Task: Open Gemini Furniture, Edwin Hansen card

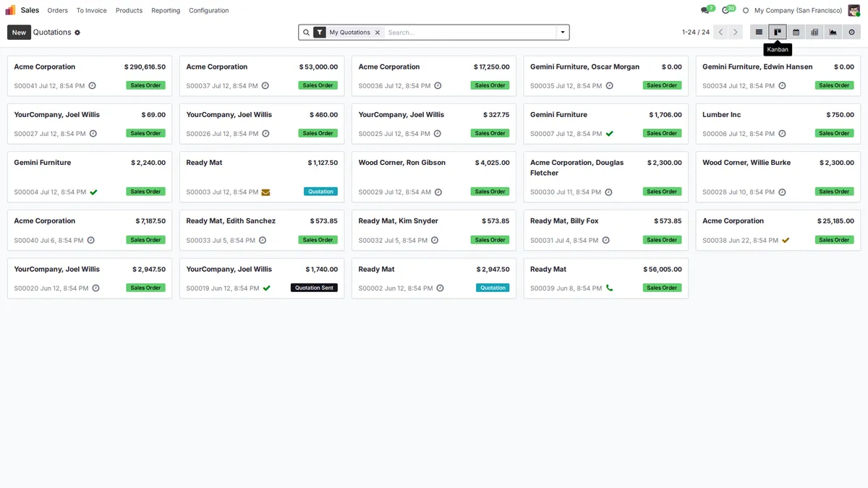Action: pos(778,76)
